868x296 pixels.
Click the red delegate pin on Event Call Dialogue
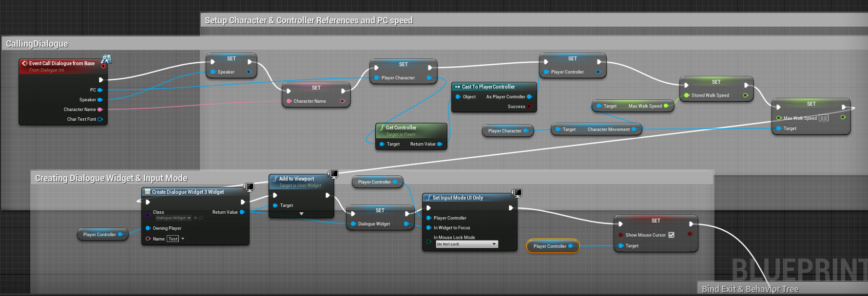pos(103,66)
